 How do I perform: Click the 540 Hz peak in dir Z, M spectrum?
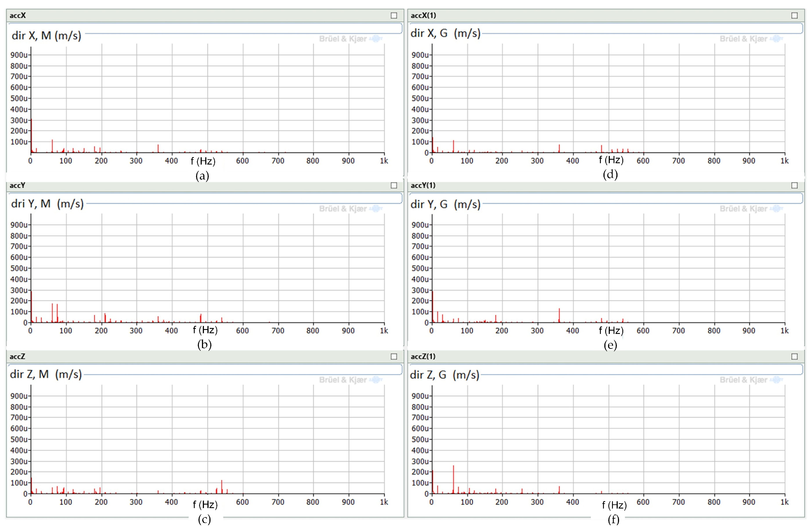[x=222, y=486]
